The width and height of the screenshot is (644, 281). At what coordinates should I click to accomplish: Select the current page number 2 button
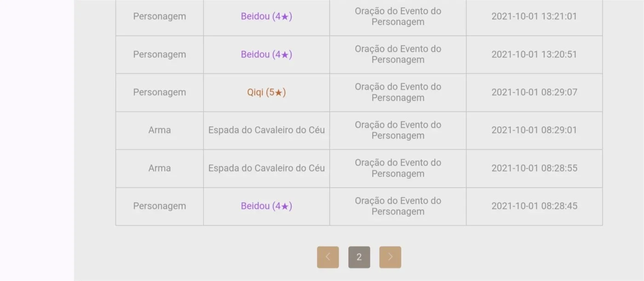(359, 257)
